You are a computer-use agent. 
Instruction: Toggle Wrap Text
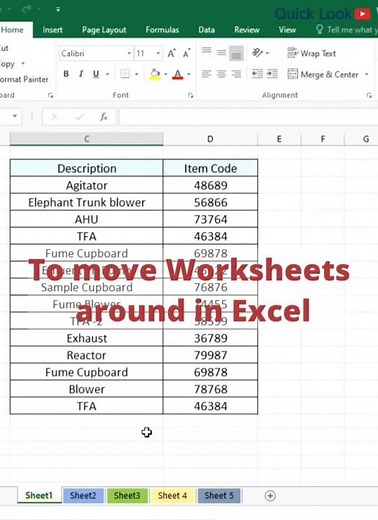pyautogui.click(x=311, y=53)
